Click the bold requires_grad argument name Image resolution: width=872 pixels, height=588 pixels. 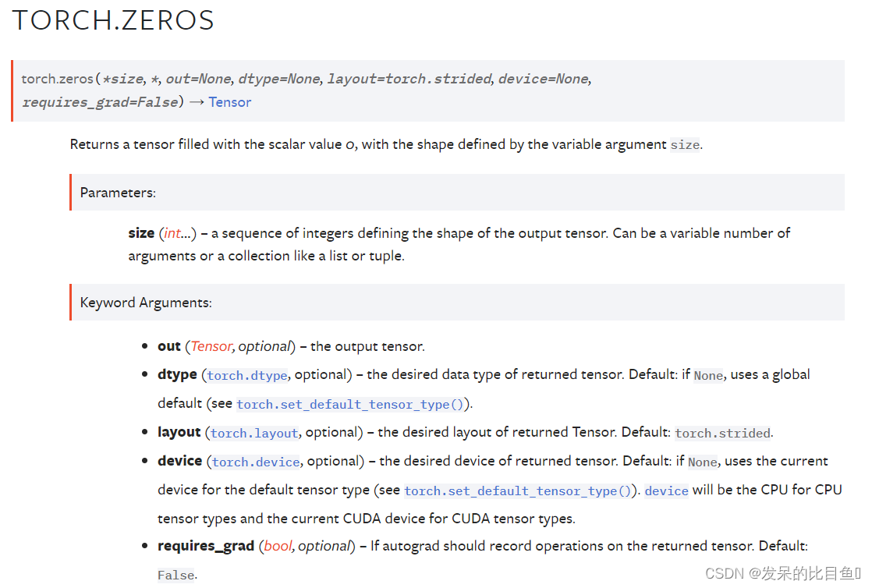[206, 546]
